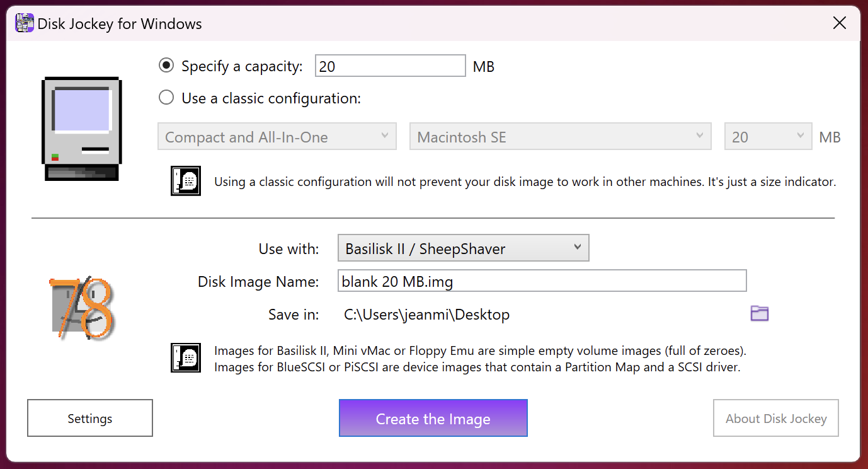Open the Macintosh SE model dropdown
Screen dimensions: 868x469
point(561,136)
